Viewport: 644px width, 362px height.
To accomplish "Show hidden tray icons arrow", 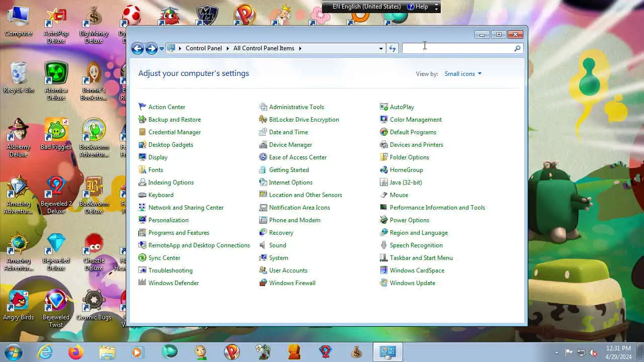I will click(x=556, y=352).
